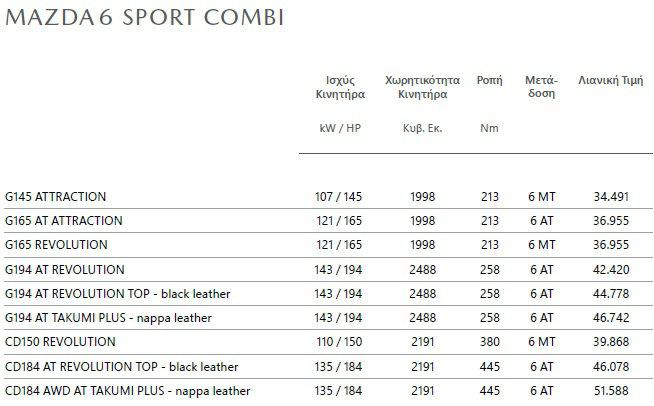
Task: Click the 34.491 retail price
Action: pyautogui.click(x=611, y=197)
